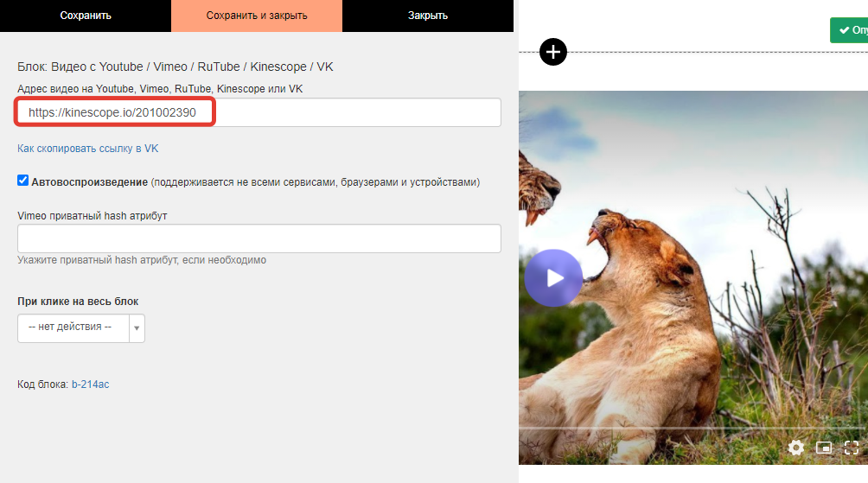Open the "нет действия" dropdown
The height and width of the screenshot is (483, 868).
click(x=73, y=327)
